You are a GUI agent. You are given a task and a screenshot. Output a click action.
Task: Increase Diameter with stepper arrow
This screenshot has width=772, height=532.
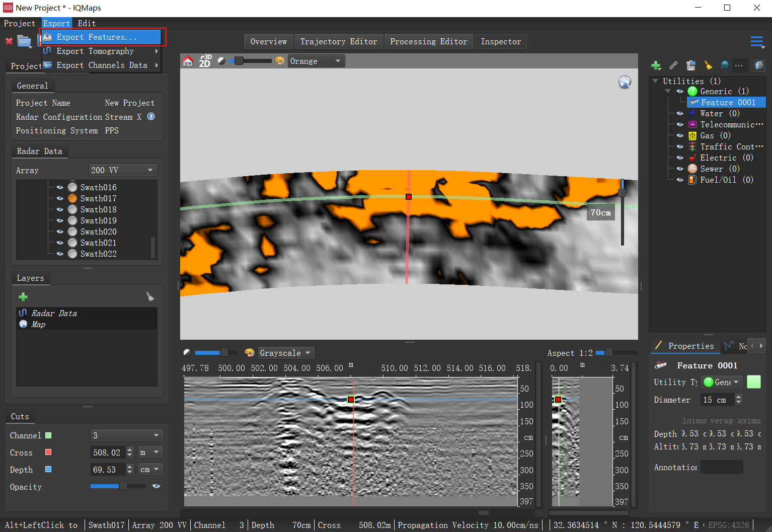(x=739, y=397)
